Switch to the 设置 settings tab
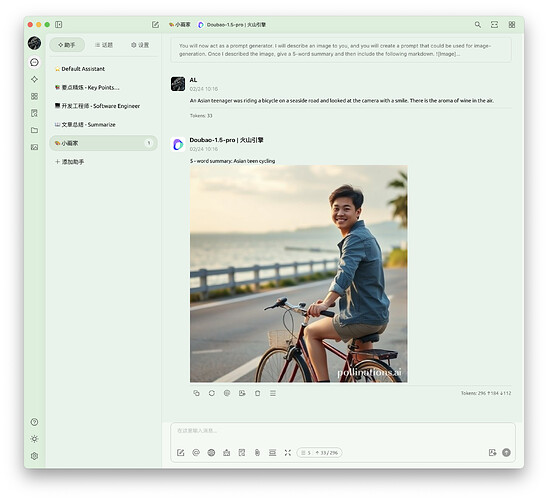548x500 pixels. point(140,45)
